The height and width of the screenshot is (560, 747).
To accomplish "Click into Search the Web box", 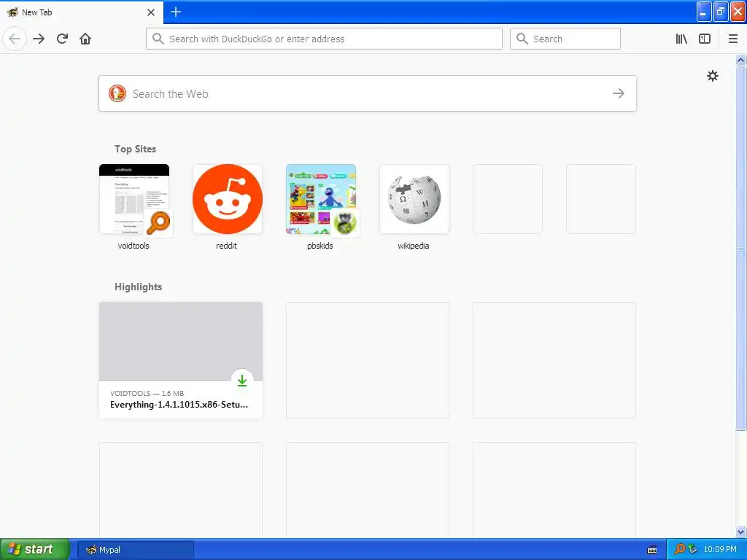I will (x=368, y=93).
